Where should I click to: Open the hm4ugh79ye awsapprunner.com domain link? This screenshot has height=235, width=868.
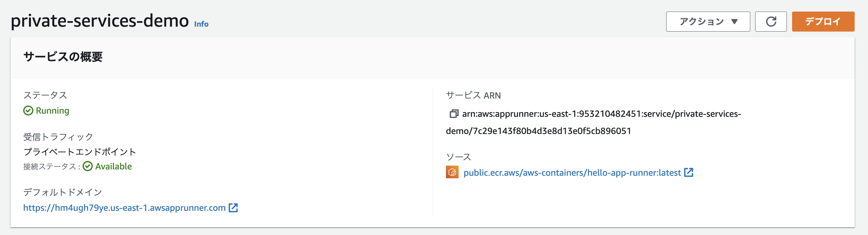(124, 208)
